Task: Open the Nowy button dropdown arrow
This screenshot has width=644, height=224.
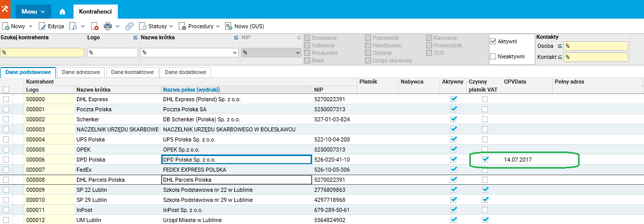Action: [31, 26]
